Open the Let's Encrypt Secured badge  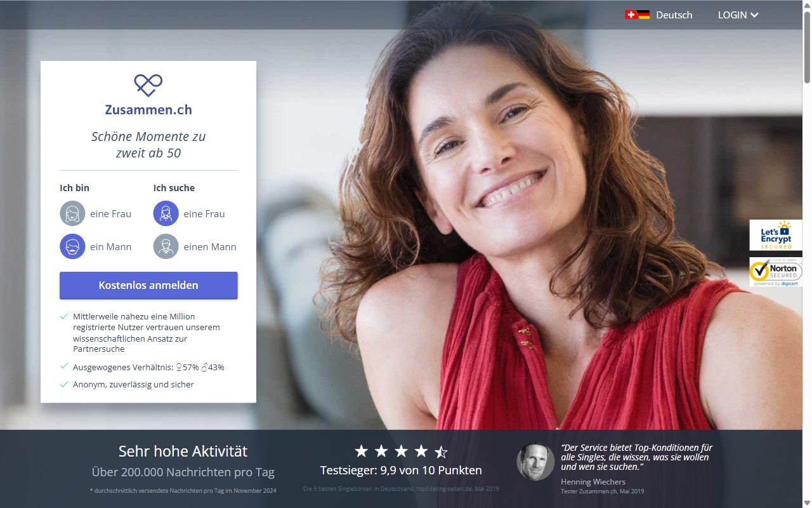click(x=776, y=235)
